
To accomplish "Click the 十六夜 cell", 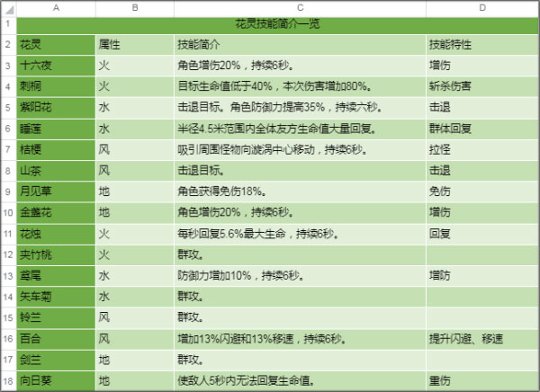I will pos(56,66).
